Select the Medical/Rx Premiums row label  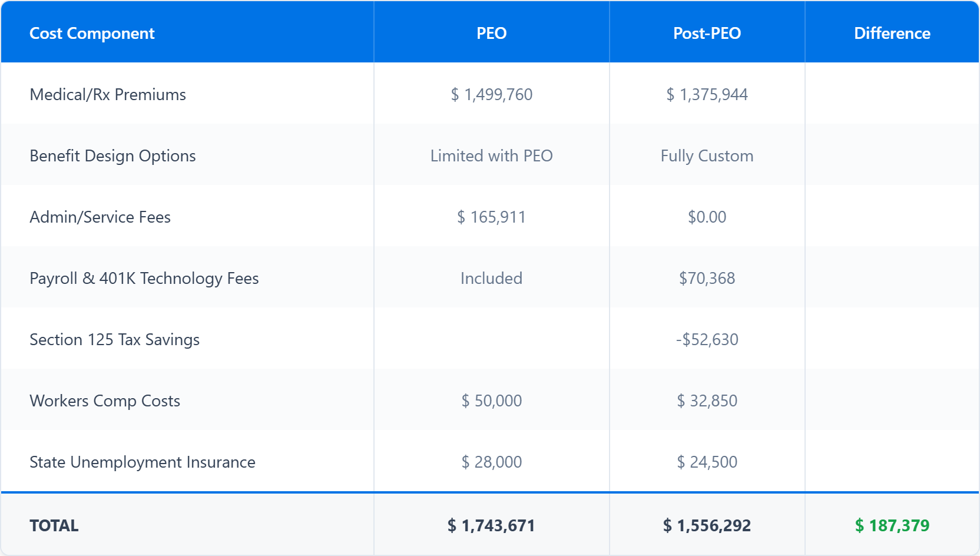(x=108, y=95)
